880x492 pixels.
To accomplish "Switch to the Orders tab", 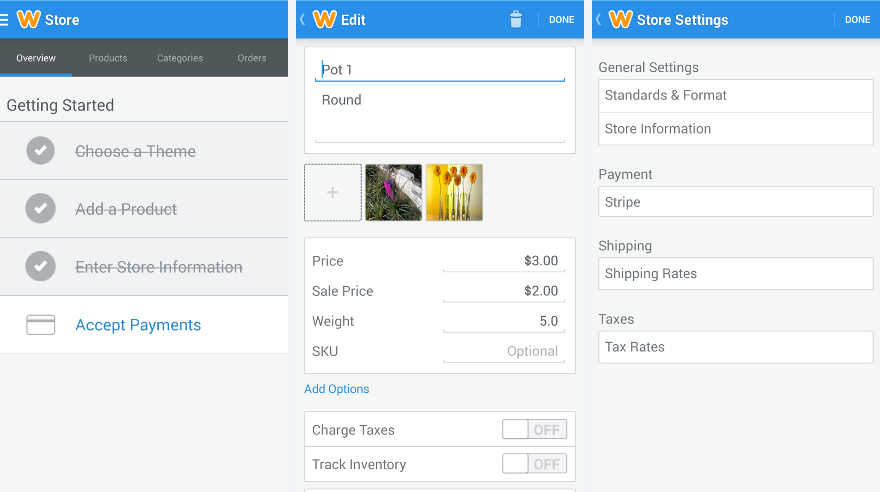I will (252, 58).
